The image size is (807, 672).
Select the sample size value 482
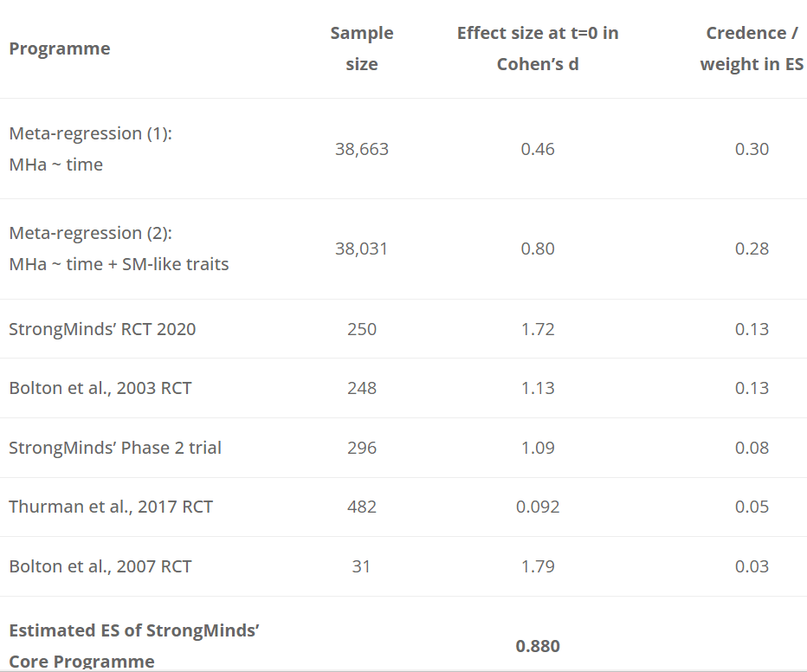click(x=362, y=507)
